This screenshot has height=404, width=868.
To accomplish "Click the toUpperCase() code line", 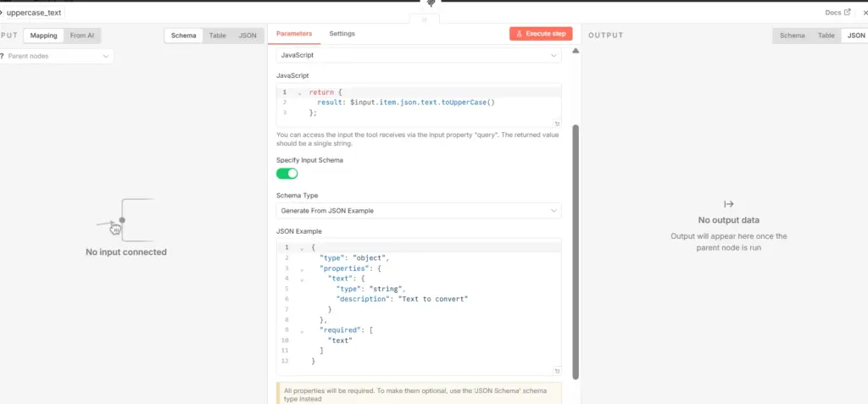I will [x=406, y=102].
